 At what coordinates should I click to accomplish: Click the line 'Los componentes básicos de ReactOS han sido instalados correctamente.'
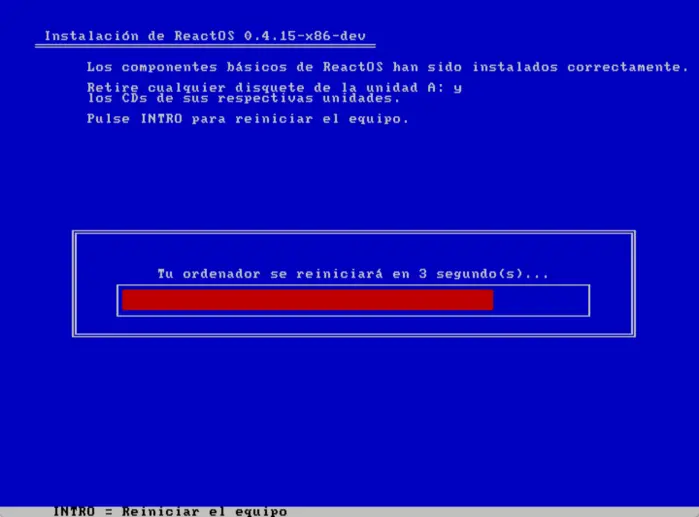point(388,67)
